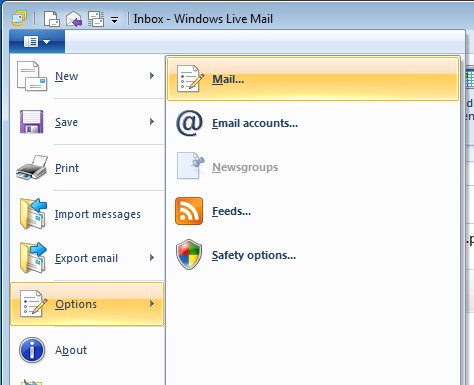
Task: Click the @ Email accounts icon
Action: pos(189,123)
